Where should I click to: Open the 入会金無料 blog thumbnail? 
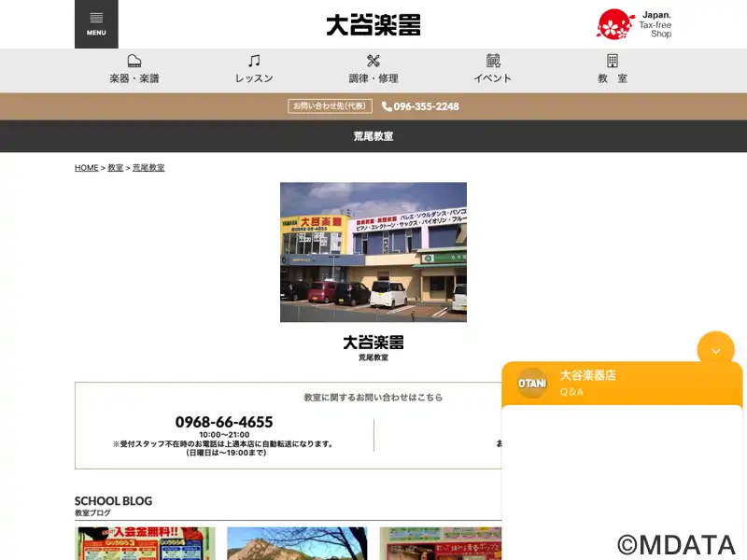tap(145, 543)
